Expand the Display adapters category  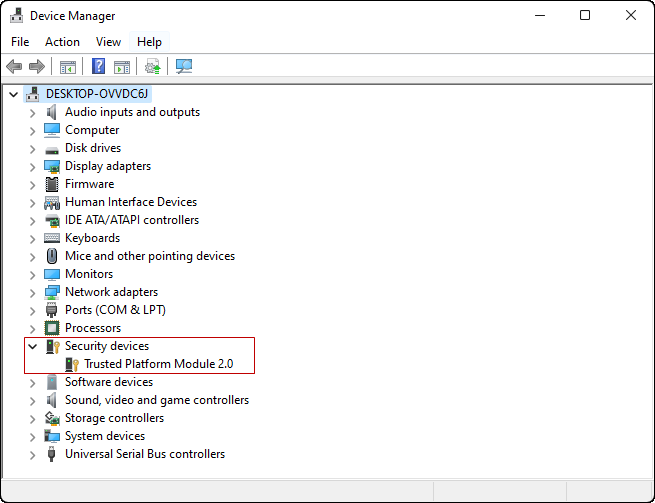click(33, 167)
